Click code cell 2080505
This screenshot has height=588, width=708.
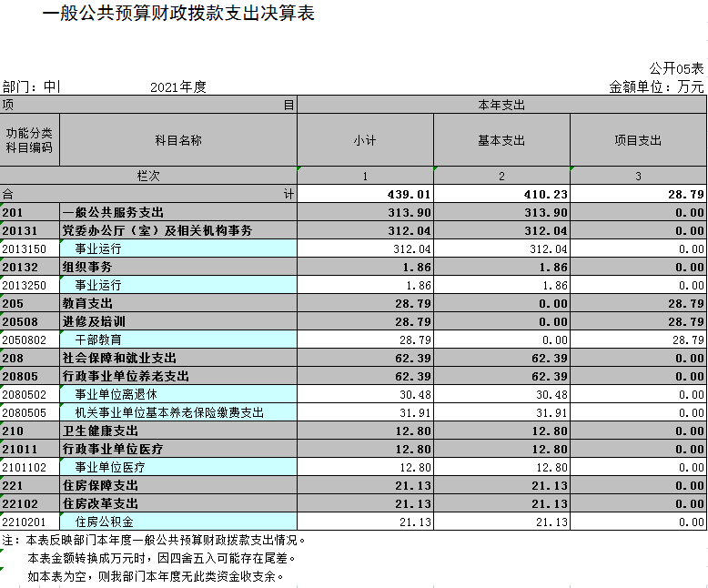[x=29, y=412]
